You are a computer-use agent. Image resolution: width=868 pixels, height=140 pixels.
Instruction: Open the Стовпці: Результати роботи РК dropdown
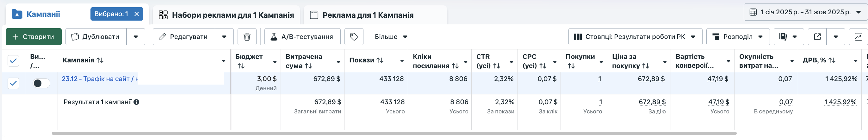635,37
